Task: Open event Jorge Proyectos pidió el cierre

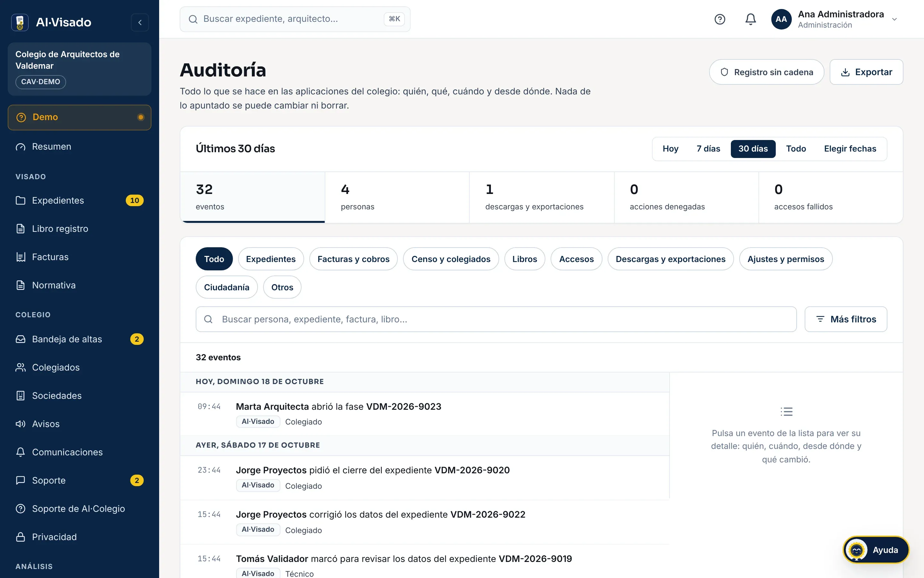Action: [x=424, y=477]
